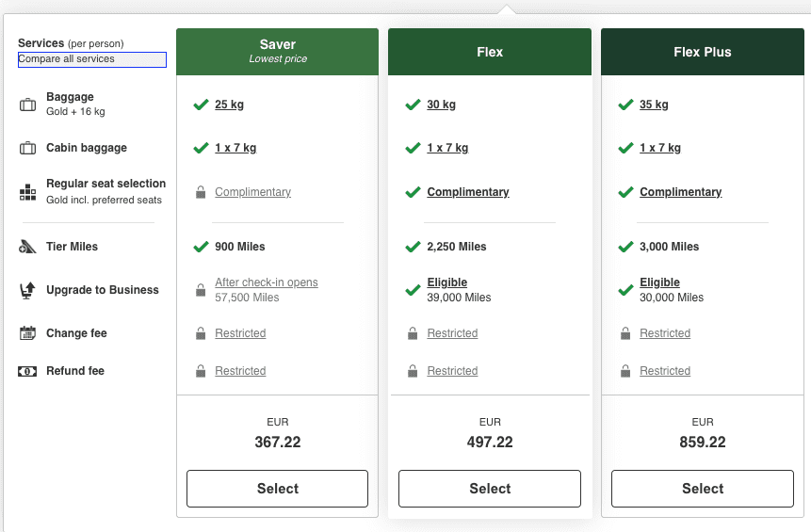Click the lock icon beside Saver refund fee Restricted
Viewport: 811px width, 532px height.
[x=201, y=371]
